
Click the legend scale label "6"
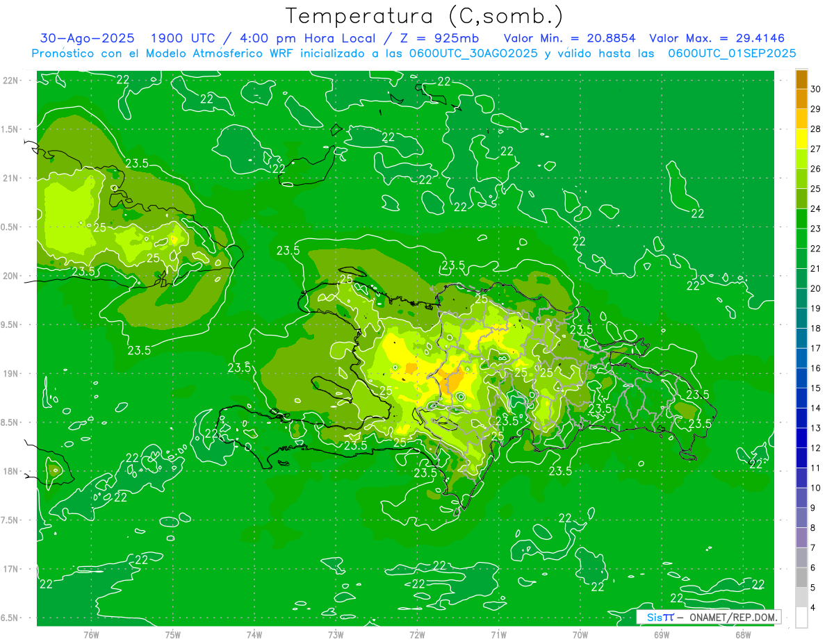click(x=814, y=568)
